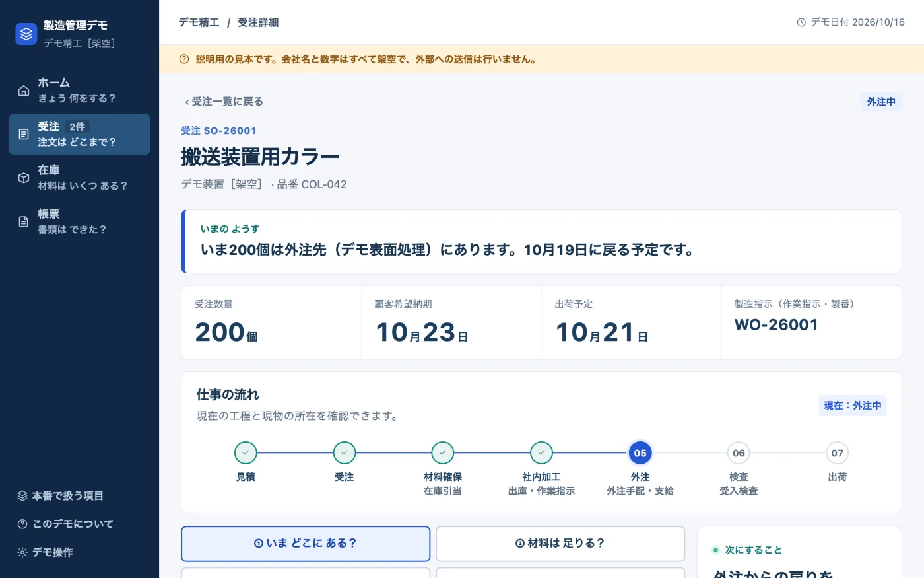Click the デモ精工 breadcrumb link
The height and width of the screenshot is (578, 924).
(x=199, y=22)
